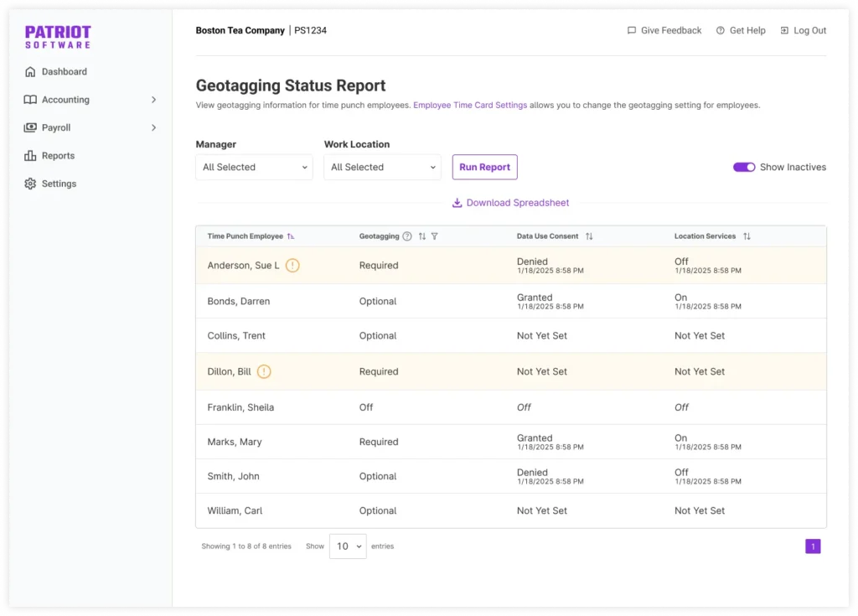The width and height of the screenshot is (858, 616).
Task: Click Denied consent in Anderson, Sue L row
Action: coord(532,261)
